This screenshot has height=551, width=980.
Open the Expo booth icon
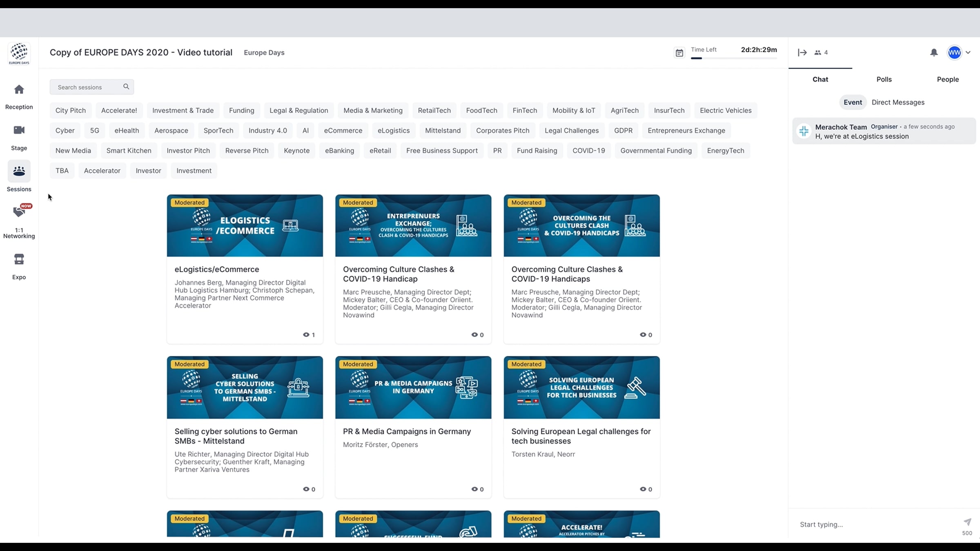pyautogui.click(x=19, y=259)
